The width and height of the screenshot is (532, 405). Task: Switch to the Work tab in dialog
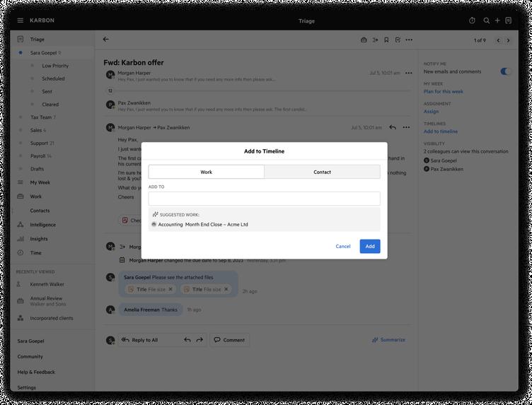coord(207,172)
